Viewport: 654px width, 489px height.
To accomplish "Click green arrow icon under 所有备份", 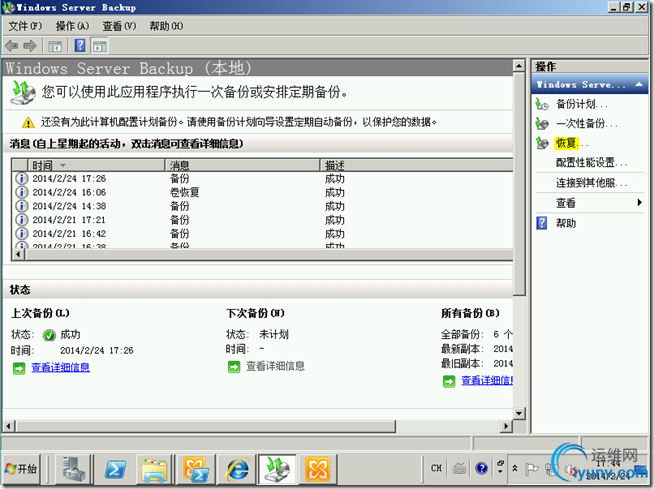I will [x=449, y=381].
